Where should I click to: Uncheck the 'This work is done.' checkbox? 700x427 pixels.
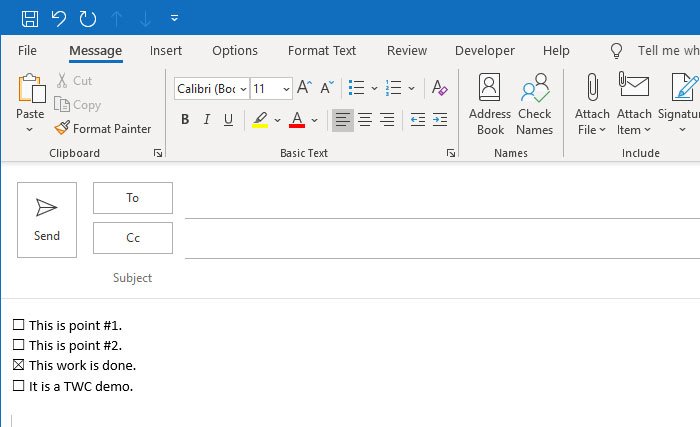pyautogui.click(x=18, y=365)
